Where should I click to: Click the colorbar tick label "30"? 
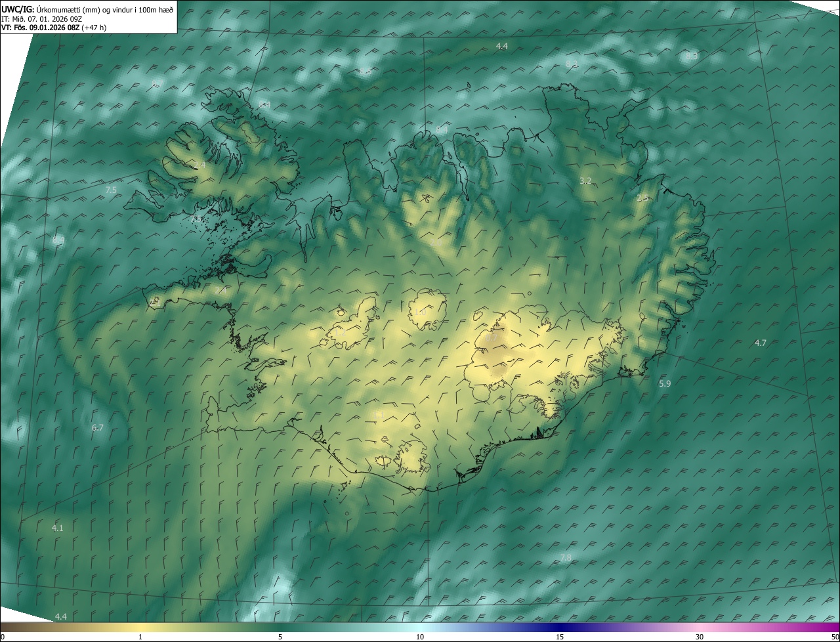click(700, 637)
